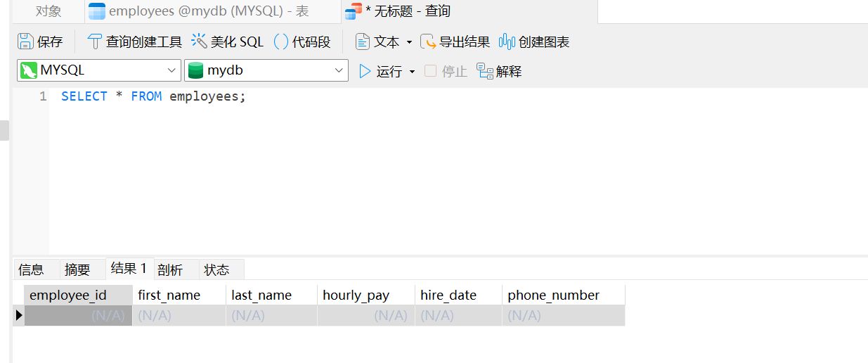Screen dimensions: 868x363
Task: Click the Text (文本) view icon
Action: pyautogui.click(x=363, y=42)
